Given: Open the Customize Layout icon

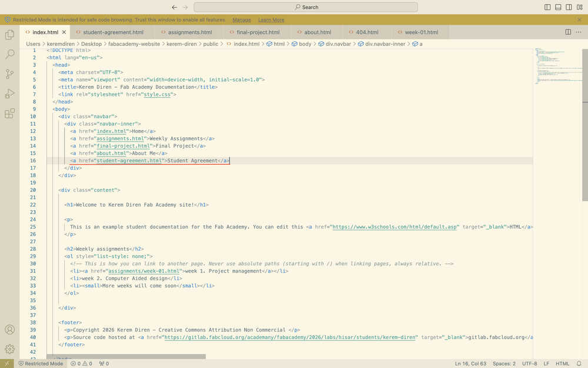Looking at the screenshot, I should (x=579, y=7).
